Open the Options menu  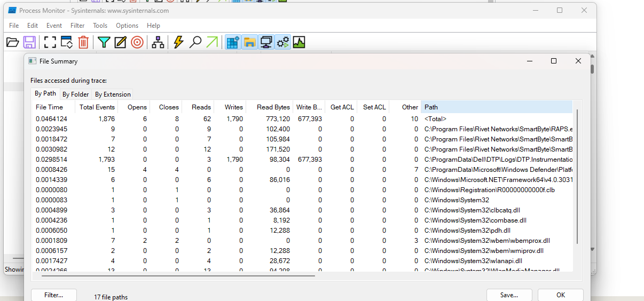[127, 26]
